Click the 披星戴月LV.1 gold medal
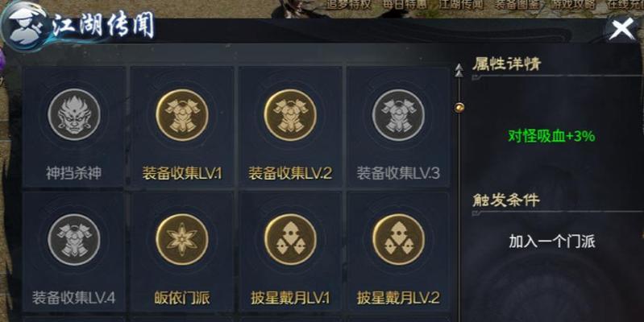The width and height of the screenshot is (644, 322). click(290, 240)
